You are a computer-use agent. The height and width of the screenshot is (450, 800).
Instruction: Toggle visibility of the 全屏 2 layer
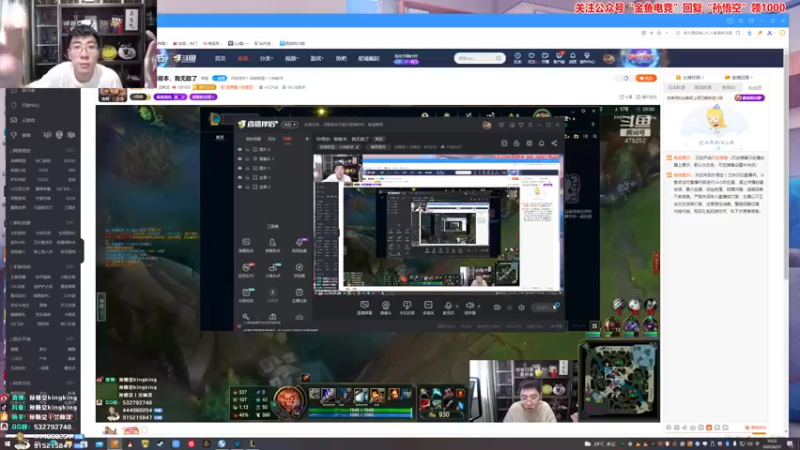tap(240, 187)
